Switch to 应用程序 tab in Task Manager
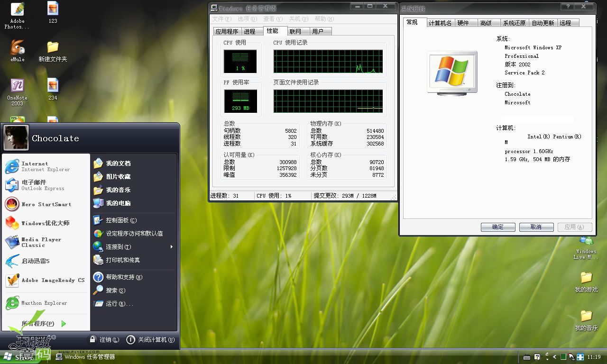The image size is (607, 364). pyautogui.click(x=227, y=32)
